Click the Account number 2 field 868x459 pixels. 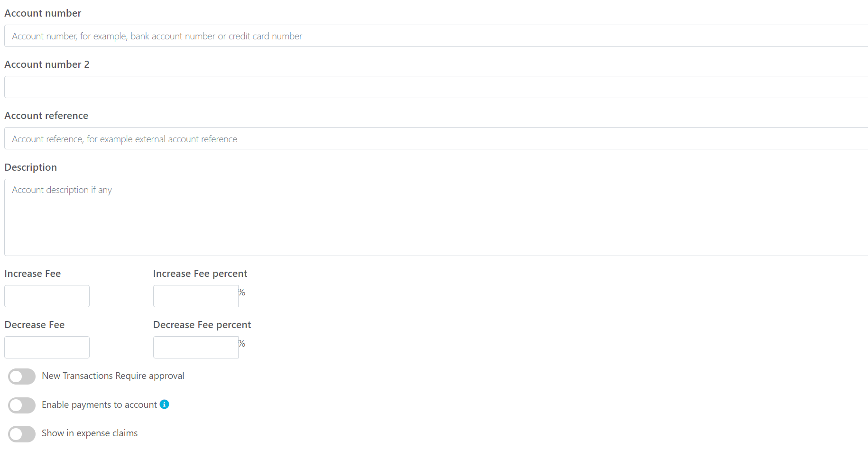(436, 87)
